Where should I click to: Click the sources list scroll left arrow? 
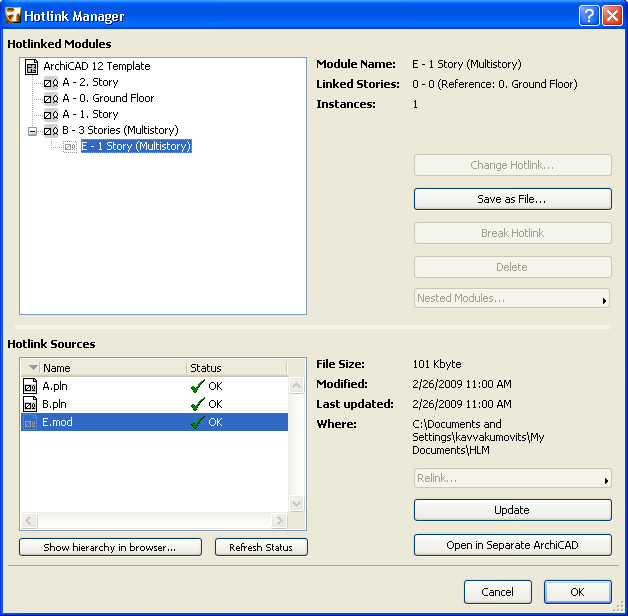pos(29,521)
